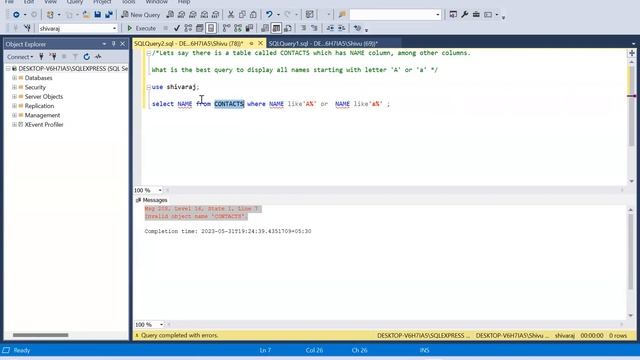The height and width of the screenshot is (360, 640).
Task: Click Uncomment Selected Lines icon
Action: pyautogui.click(x=314, y=28)
